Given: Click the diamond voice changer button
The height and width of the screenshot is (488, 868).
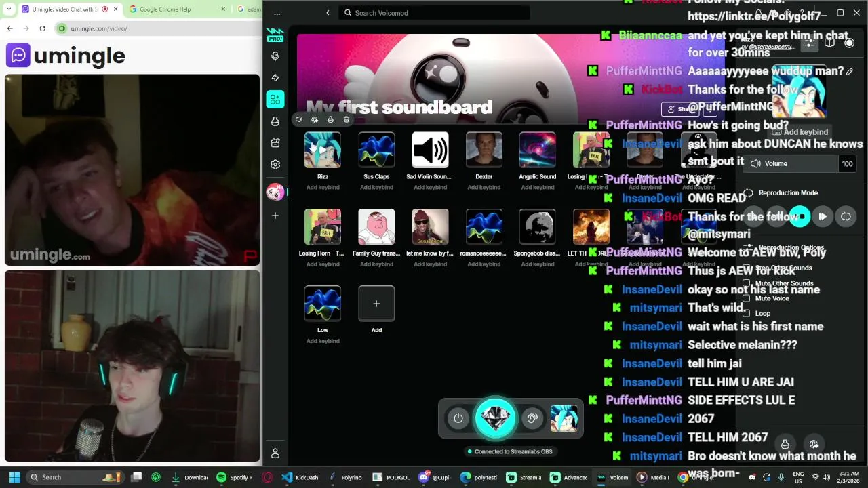Looking at the screenshot, I should coord(495,418).
